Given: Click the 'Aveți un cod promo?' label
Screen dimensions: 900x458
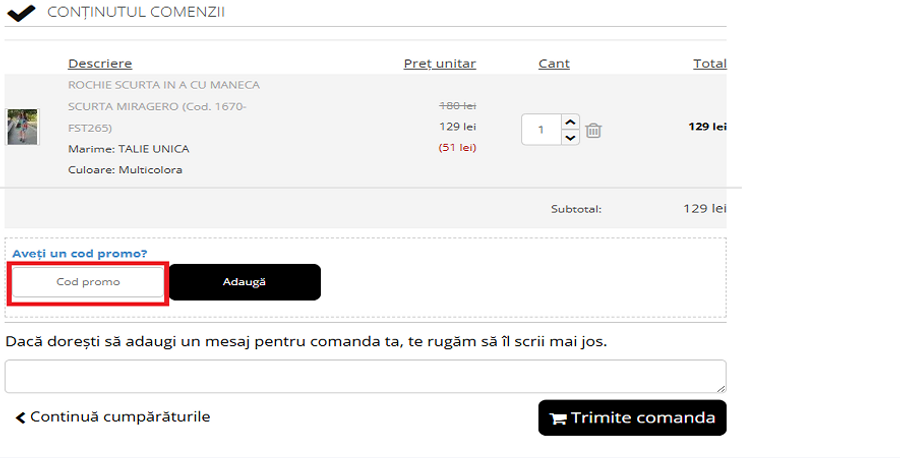Looking at the screenshot, I should 79,254.
